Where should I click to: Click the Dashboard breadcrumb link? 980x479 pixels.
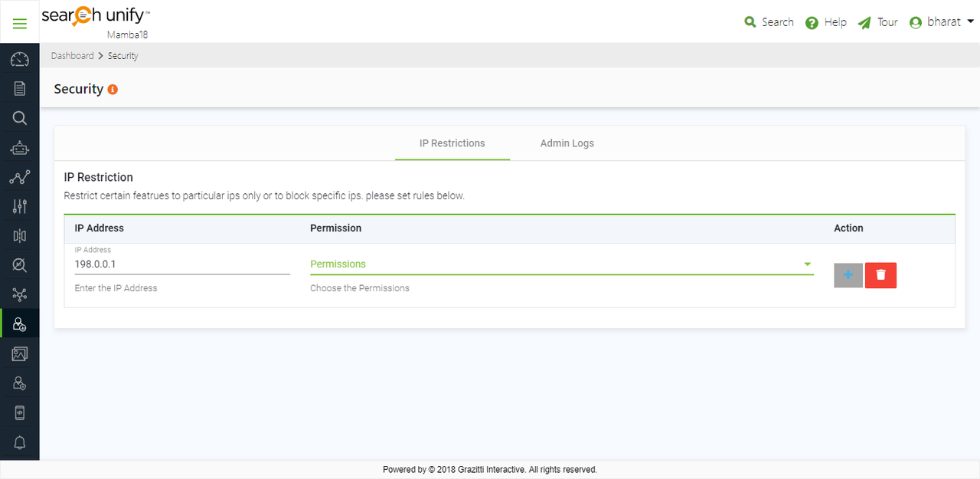point(72,56)
